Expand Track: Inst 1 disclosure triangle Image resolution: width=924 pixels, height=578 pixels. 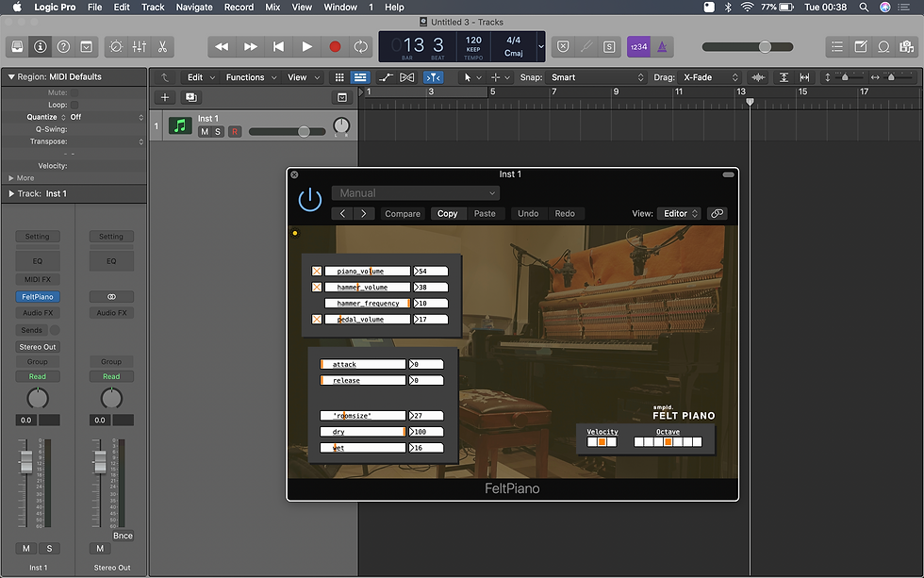[11, 193]
